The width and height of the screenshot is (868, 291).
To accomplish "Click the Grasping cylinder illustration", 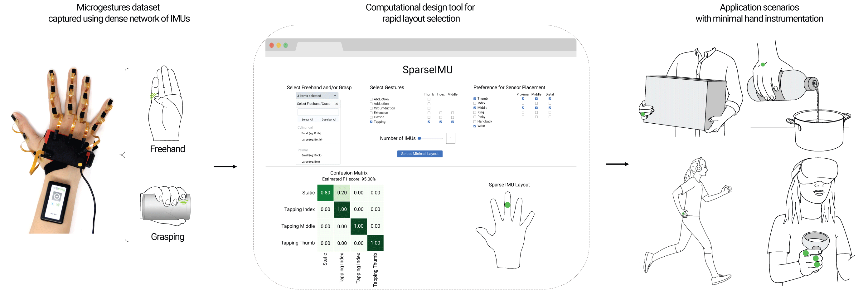I will pyautogui.click(x=165, y=206).
